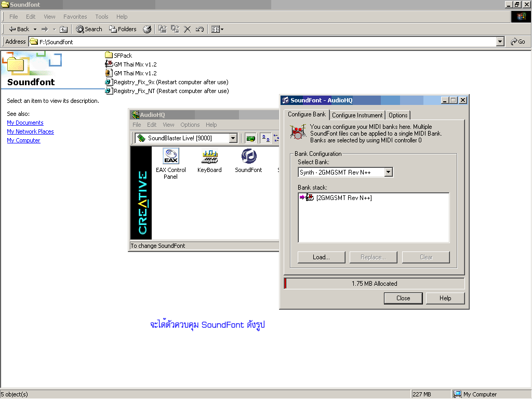Launch the SoundFont applet icon in AudioHQ
The image size is (532, 399).
[249, 161]
